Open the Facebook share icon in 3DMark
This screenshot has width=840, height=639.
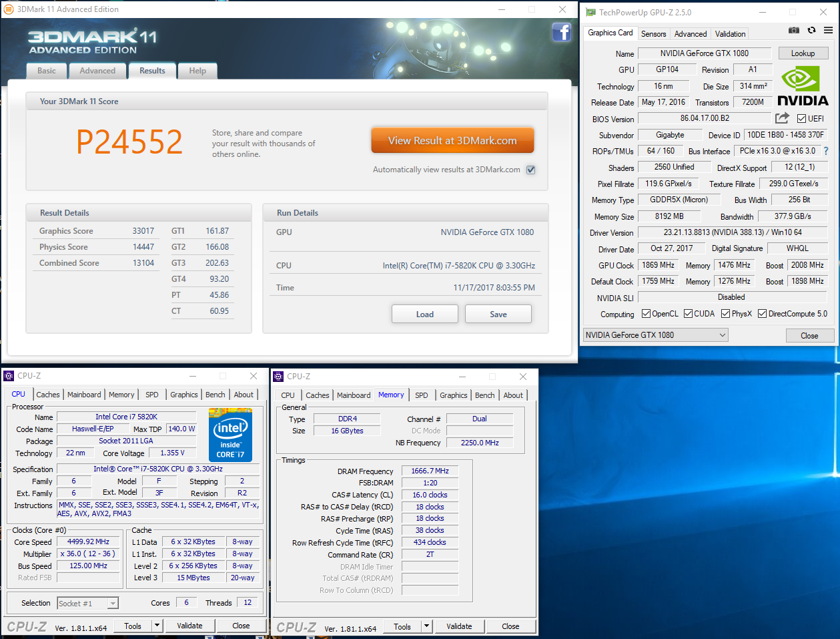coord(562,32)
